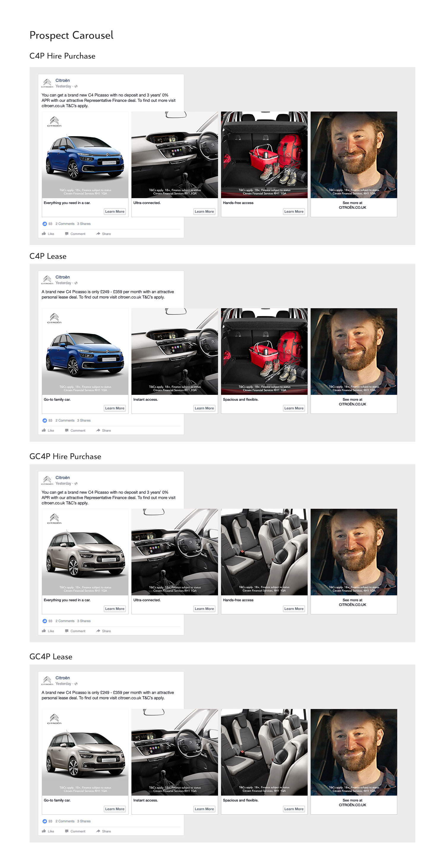Share the C4P Lease post
This screenshot has height=868, width=445.
click(104, 431)
